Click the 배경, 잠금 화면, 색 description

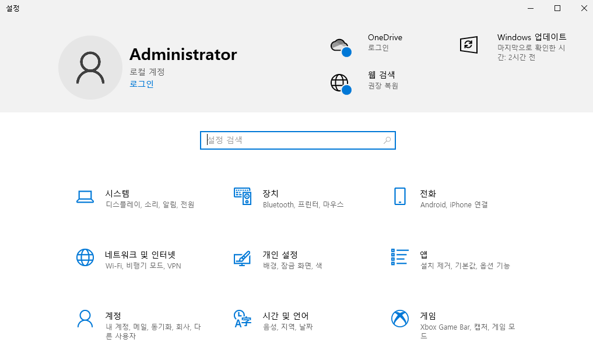pos(292,266)
